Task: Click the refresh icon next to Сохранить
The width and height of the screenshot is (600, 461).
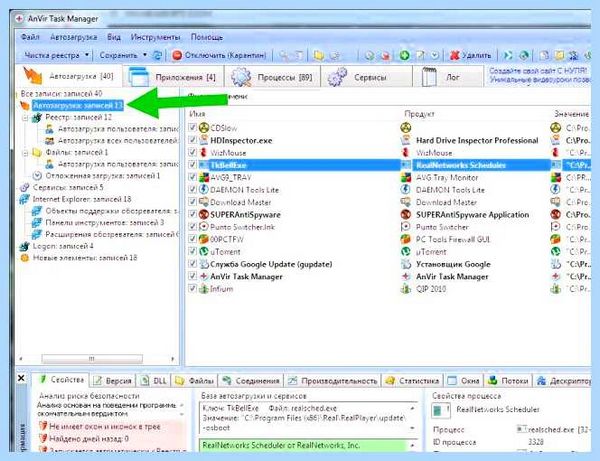Action: (x=157, y=55)
